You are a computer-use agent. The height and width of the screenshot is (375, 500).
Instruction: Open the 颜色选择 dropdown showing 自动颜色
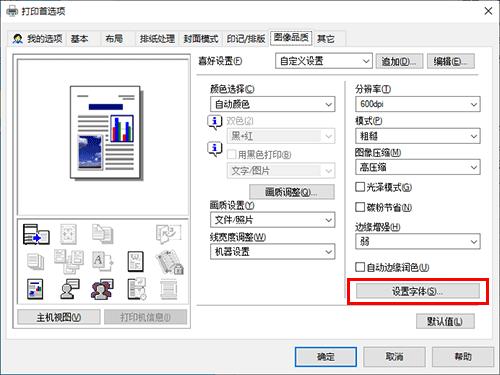(273, 104)
